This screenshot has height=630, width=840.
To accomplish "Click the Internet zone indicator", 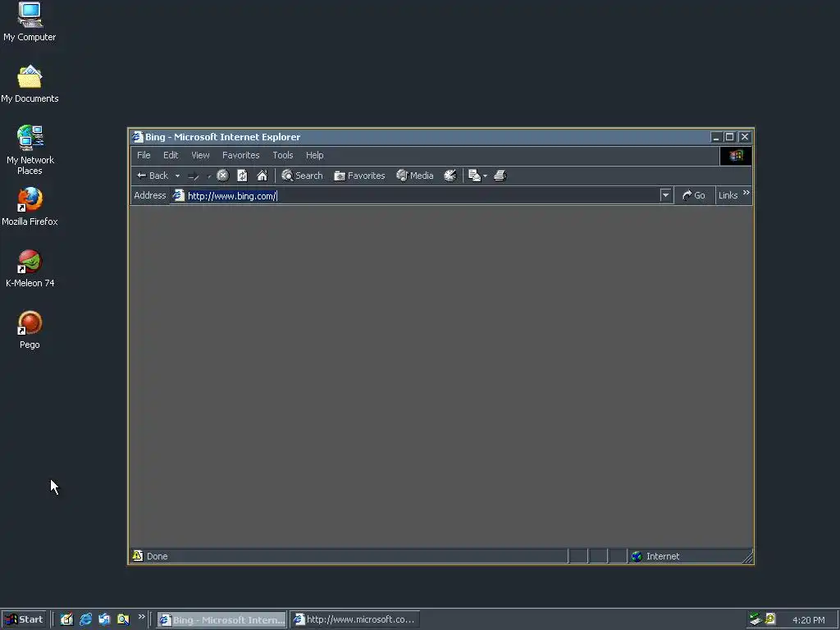I will coord(655,556).
